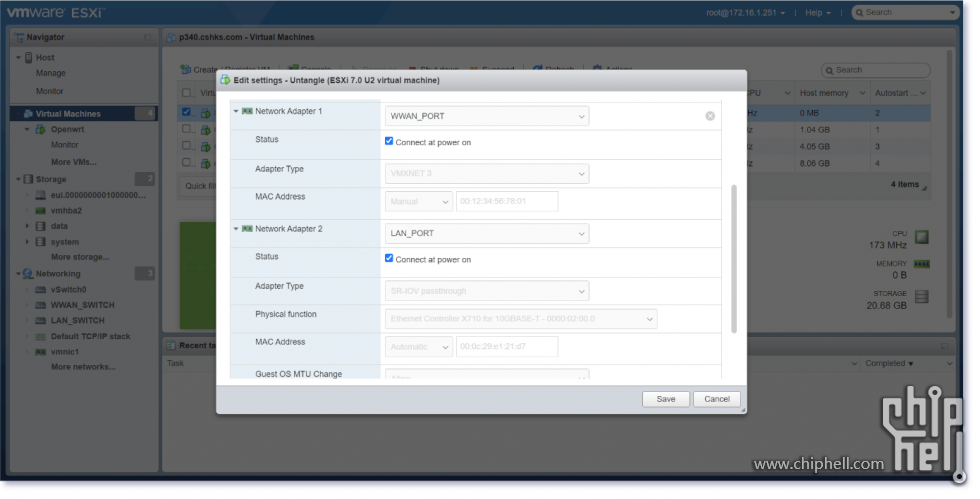Collapse Network Adapter 1 section

pyautogui.click(x=236, y=111)
